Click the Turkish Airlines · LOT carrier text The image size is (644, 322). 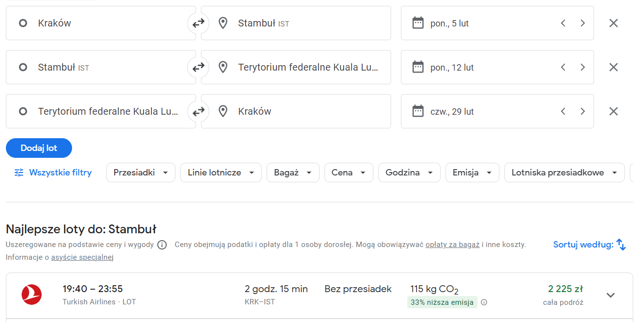(99, 302)
